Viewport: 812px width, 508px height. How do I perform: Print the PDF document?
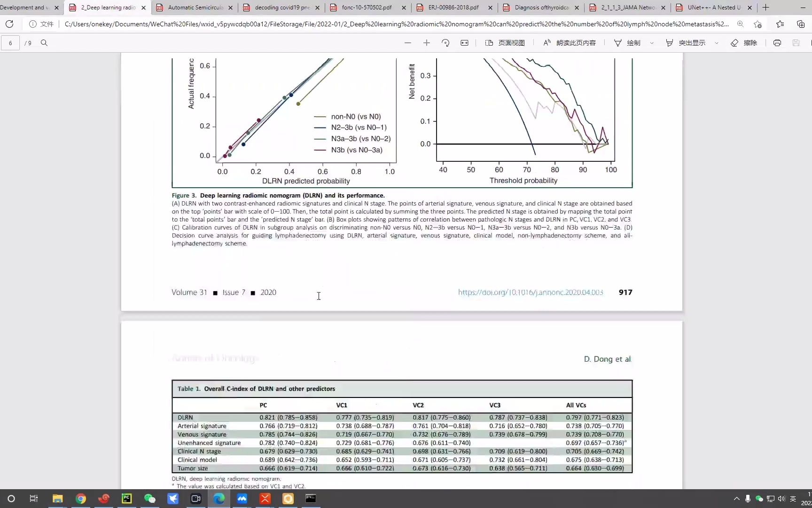pyautogui.click(x=777, y=43)
